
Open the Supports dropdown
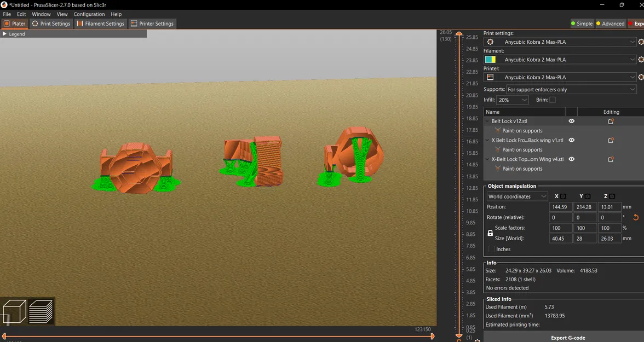click(x=571, y=90)
